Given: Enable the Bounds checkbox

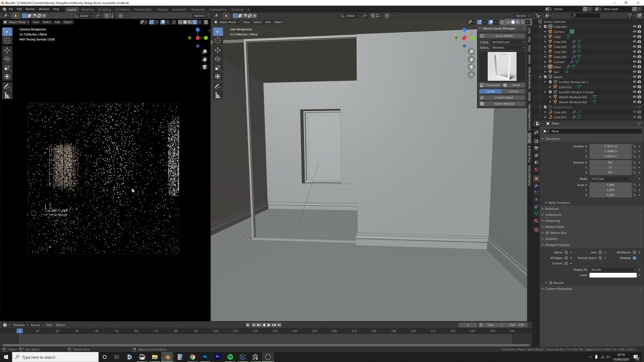Looking at the screenshot, I should pos(551,283).
